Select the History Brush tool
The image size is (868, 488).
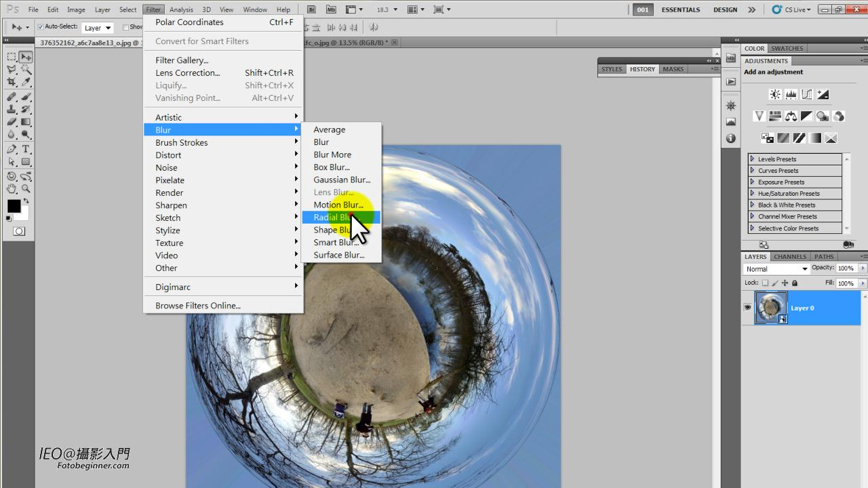(26, 109)
